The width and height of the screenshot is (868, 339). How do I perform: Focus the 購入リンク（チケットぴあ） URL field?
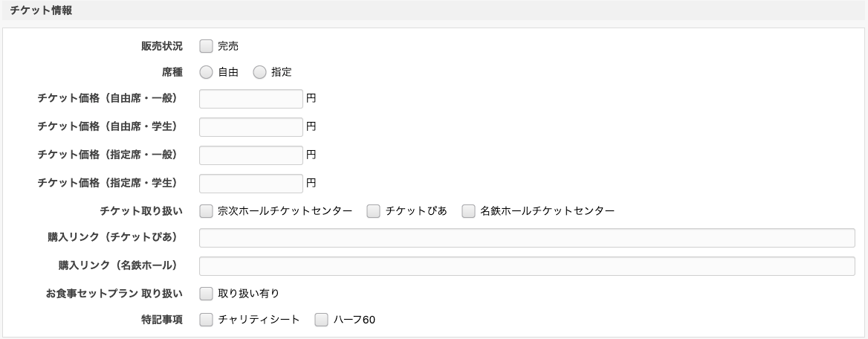[527, 238]
